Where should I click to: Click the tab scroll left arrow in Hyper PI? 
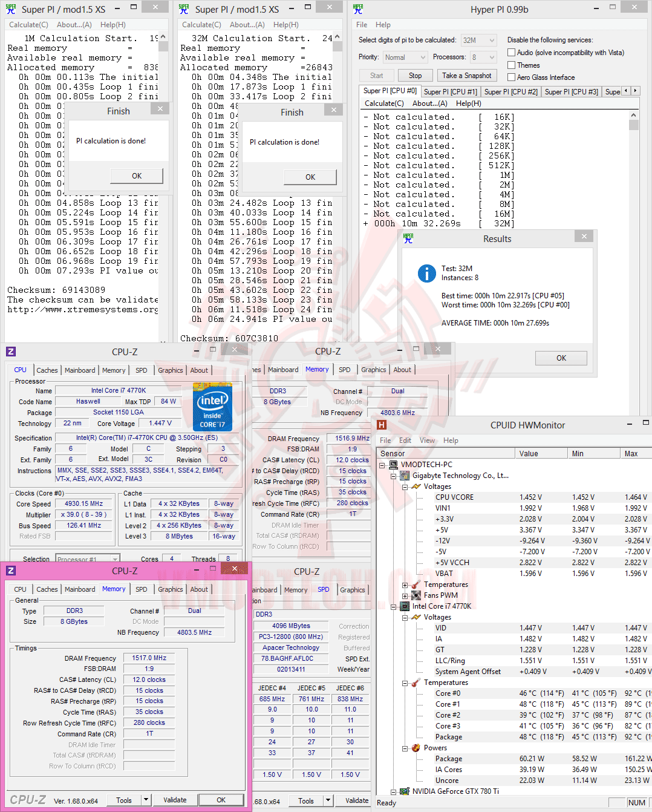[x=626, y=91]
